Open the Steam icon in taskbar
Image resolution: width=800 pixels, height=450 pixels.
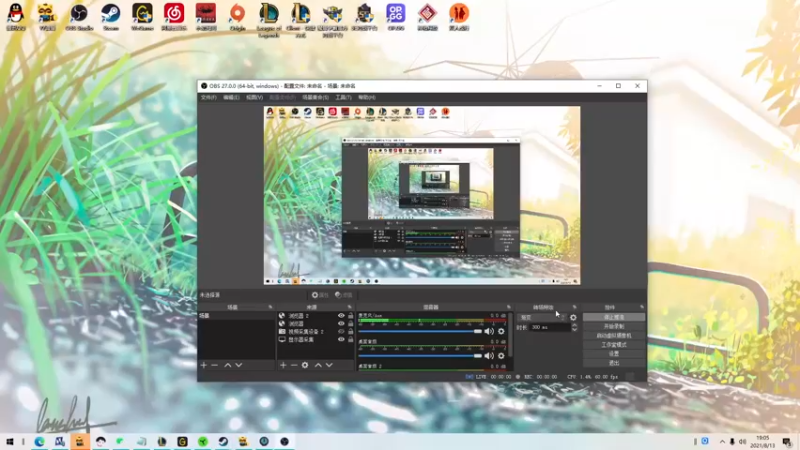pyautogui.click(x=223, y=441)
